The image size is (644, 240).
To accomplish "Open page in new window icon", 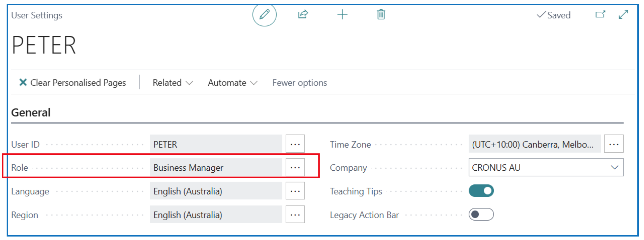I will click(x=600, y=14).
